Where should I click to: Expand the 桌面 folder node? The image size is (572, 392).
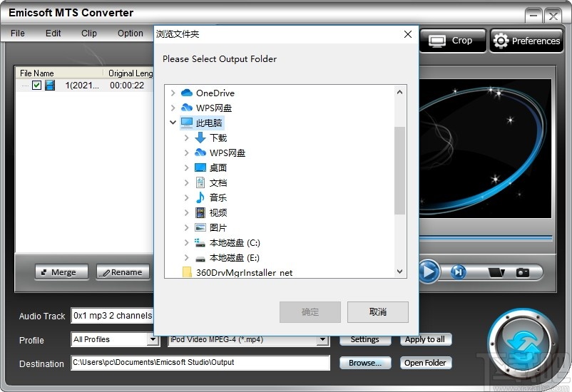coord(186,167)
